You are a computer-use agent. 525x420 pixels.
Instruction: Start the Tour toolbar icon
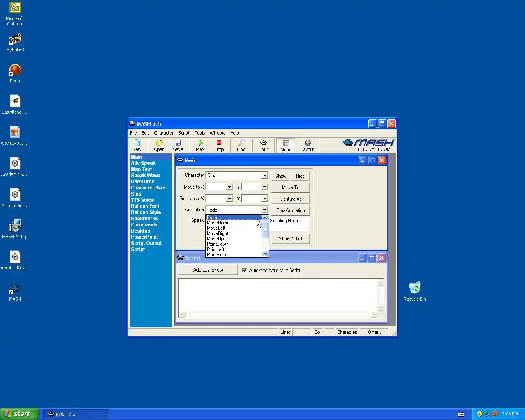[x=263, y=145]
